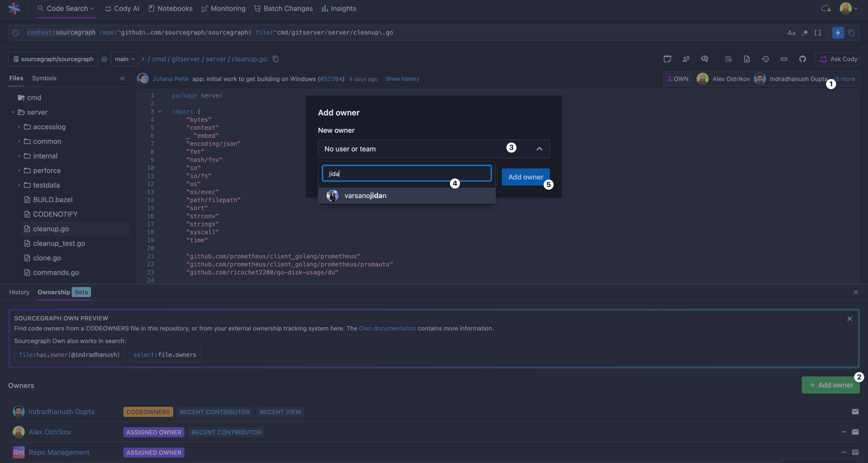868x463 pixels.
Task: Open BUILD.bazel file
Action: click(x=53, y=200)
